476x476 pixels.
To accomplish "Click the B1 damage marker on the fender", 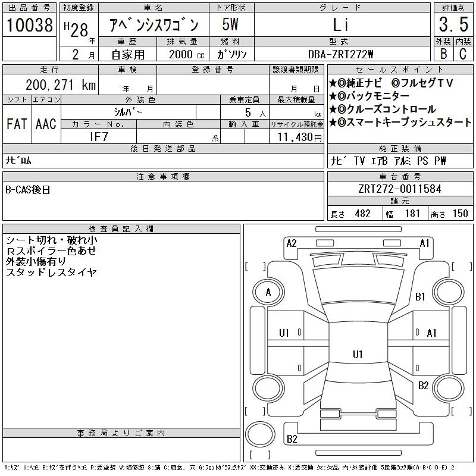I will pyautogui.click(x=420, y=296).
